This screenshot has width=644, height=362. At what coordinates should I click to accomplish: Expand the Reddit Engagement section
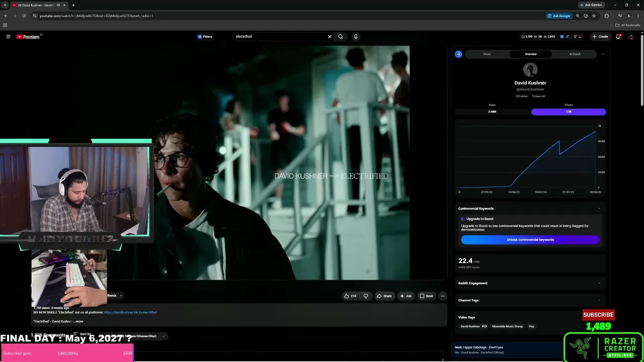click(599, 283)
